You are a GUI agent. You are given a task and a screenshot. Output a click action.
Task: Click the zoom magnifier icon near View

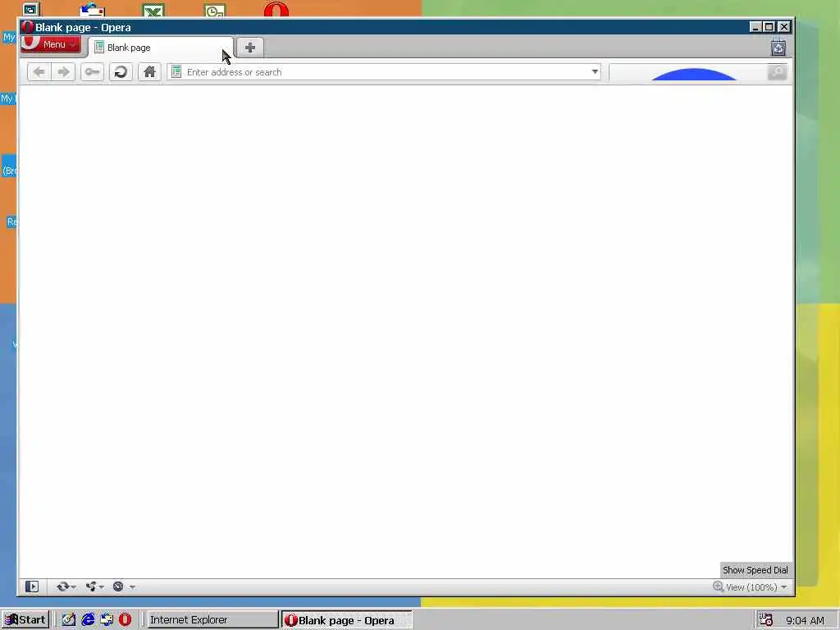(718, 587)
